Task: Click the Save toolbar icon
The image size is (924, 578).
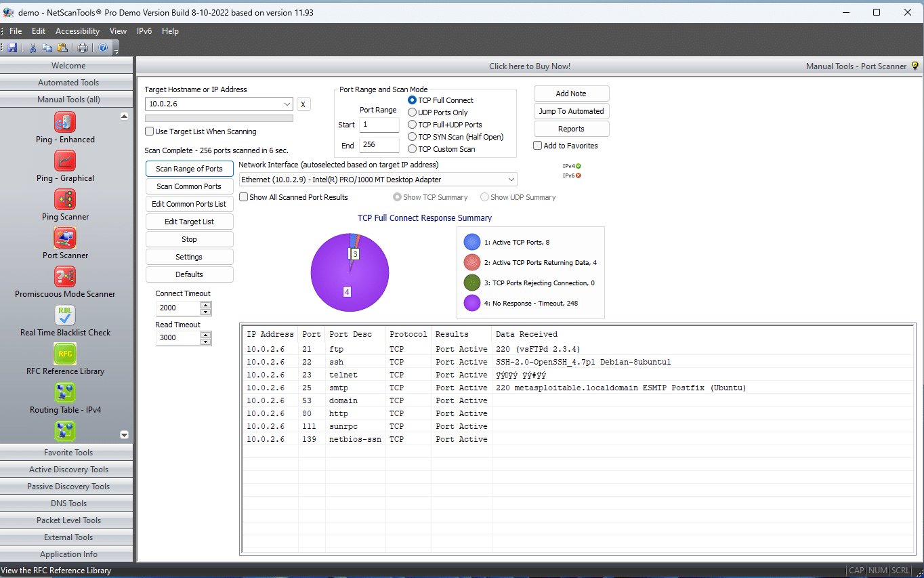Action: pos(12,48)
